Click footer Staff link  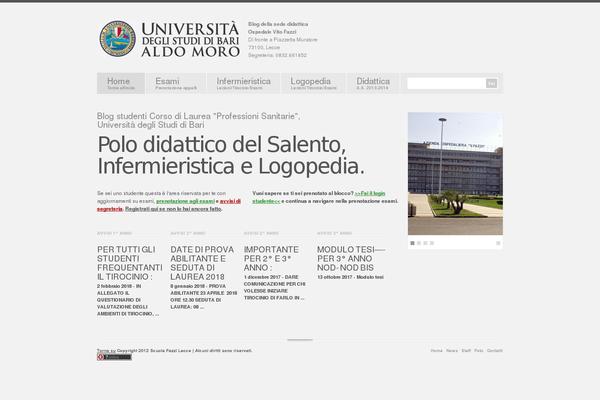[x=466, y=351]
